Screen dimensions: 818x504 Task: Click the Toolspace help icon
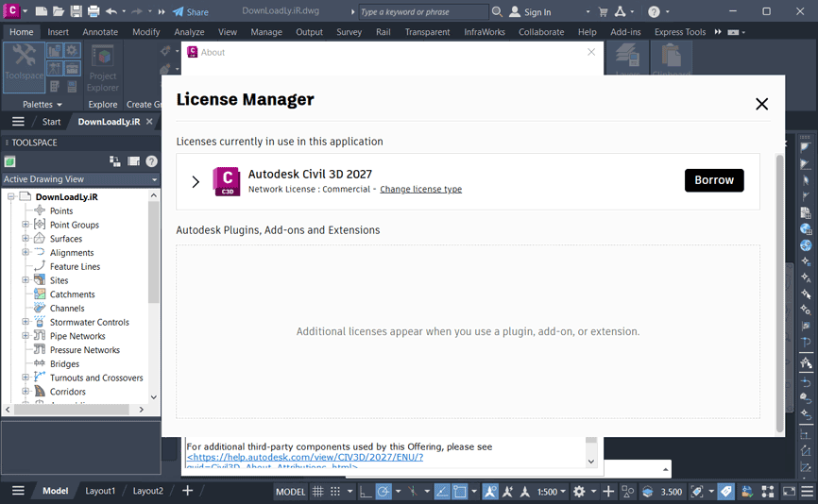pyautogui.click(x=151, y=161)
